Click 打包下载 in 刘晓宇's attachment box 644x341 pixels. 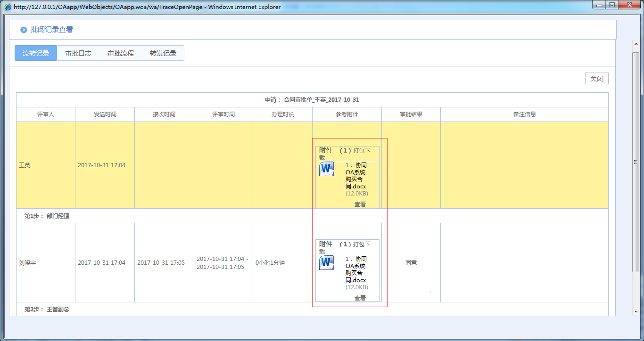click(362, 244)
